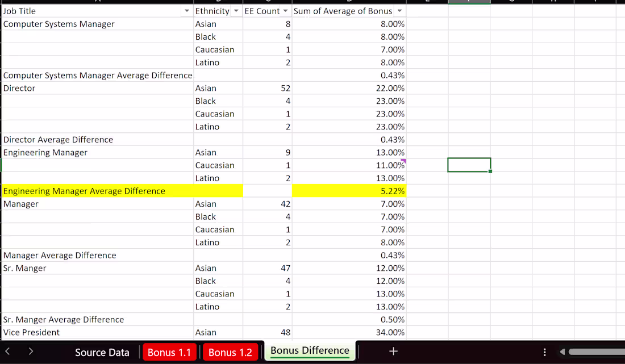The image size is (625, 364).
Task: Select the Bonus Difference tab
Action: 309,351
